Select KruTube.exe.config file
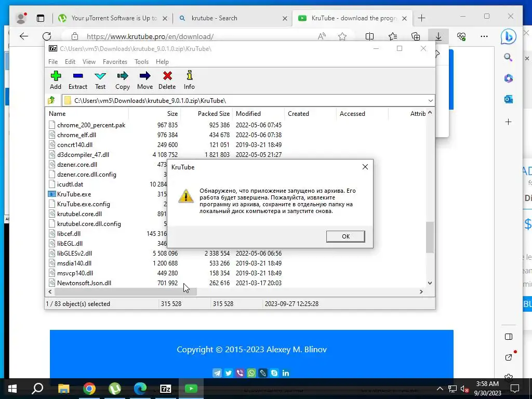Viewport: 532px width, 399px height. pyautogui.click(x=84, y=204)
